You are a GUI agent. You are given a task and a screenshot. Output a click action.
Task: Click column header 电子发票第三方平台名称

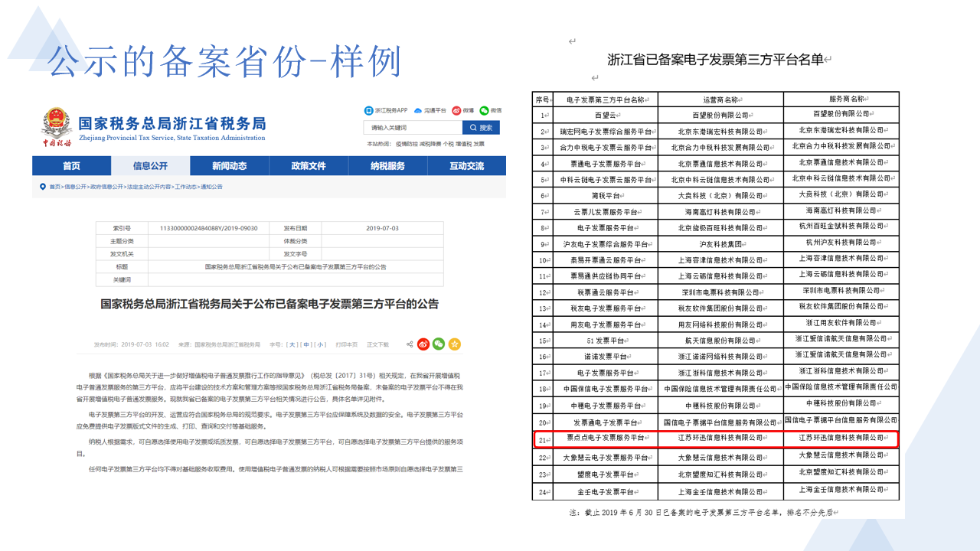point(605,99)
